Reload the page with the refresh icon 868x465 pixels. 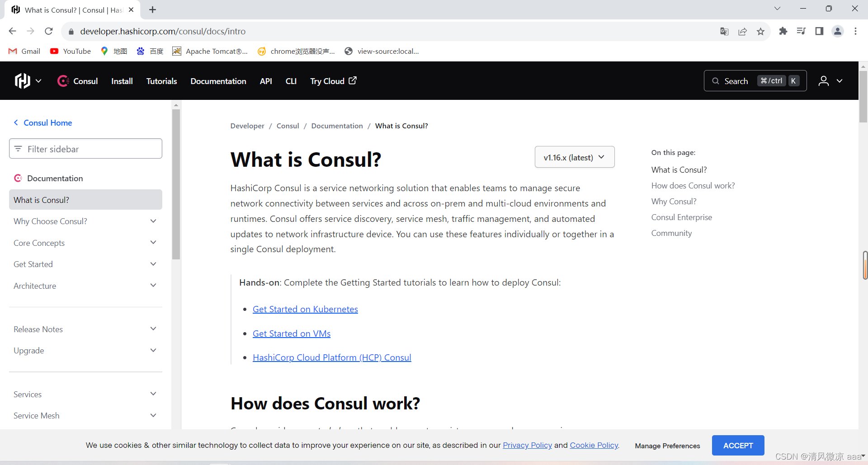(49, 31)
